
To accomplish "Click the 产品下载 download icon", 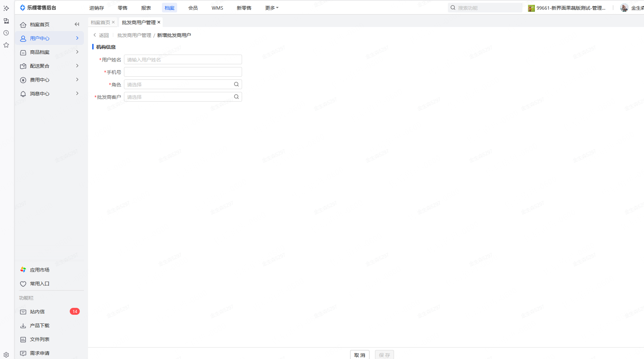I will [x=23, y=325].
